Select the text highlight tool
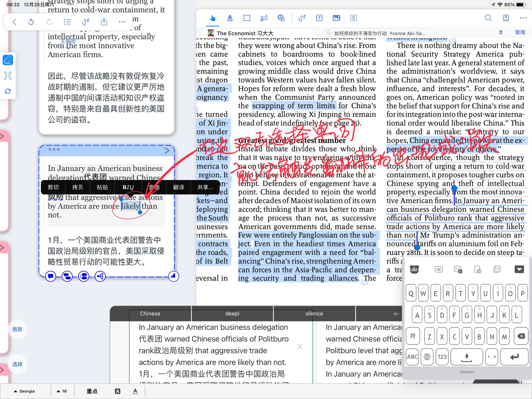The height and width of the screenshot is (399, 532). pyautogui.click(x=230, y=18)
